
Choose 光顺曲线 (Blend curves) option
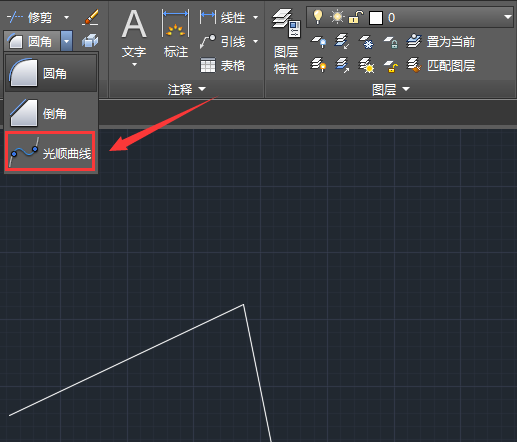[50, 152]
